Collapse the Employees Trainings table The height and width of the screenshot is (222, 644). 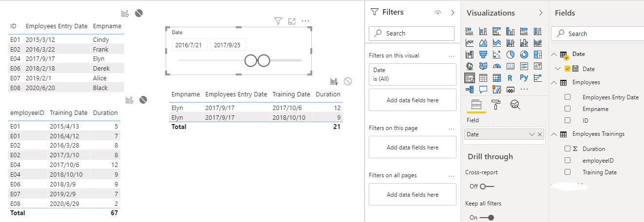pos(554,134)
